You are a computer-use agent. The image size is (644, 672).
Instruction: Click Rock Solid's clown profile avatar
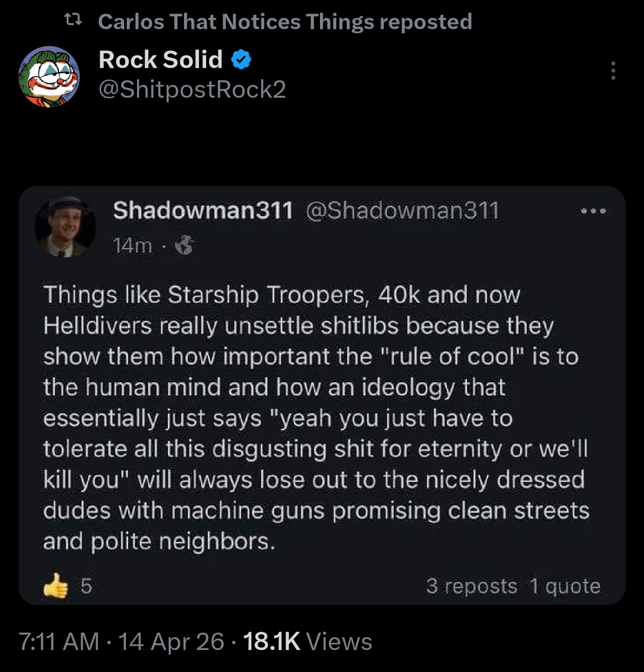tap(49, 77)
